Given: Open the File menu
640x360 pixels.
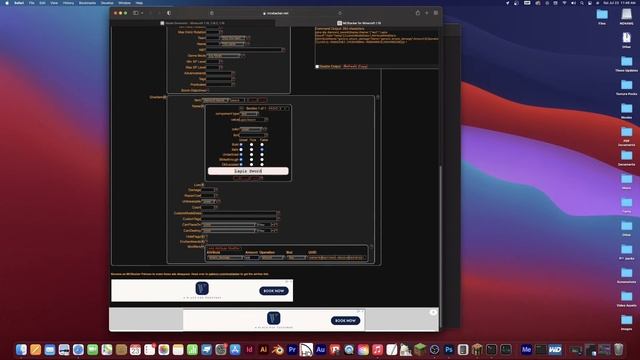Looking at the screenshot, I should tap(31, 3).
